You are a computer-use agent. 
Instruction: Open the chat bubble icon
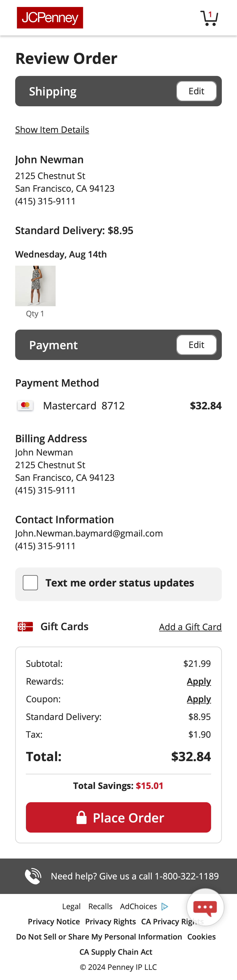click(x=205, y=907)
